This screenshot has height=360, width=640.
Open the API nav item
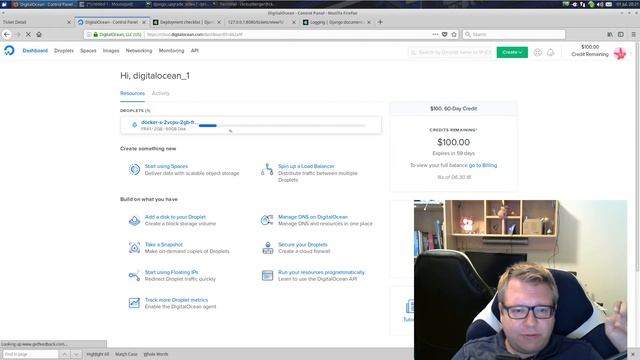click(x=195, y=51)
